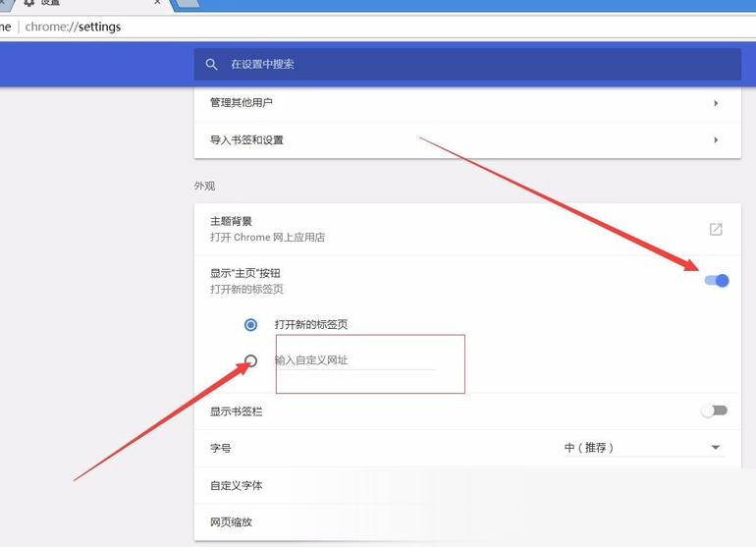Click the 网页缩放 row
This screenshot has width=756, height=547.
pyautogui.click(x=467, y=522)
